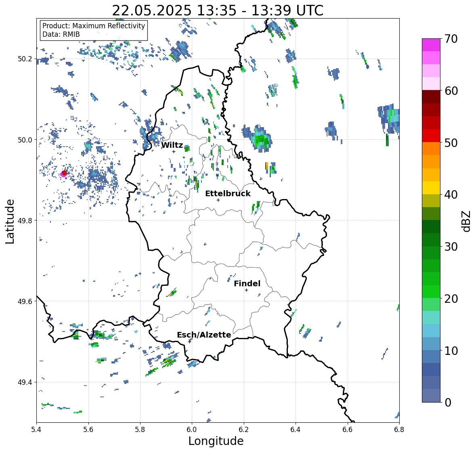
Task: Click the 6.4 longitude tick label
Action: pyautogui.click(x=296, y=429)
